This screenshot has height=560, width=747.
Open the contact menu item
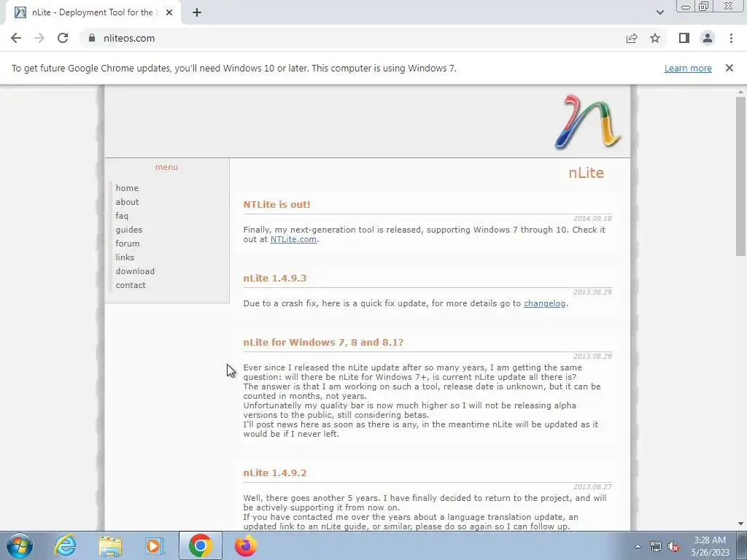pyautogui.click(x=131, y=285)
